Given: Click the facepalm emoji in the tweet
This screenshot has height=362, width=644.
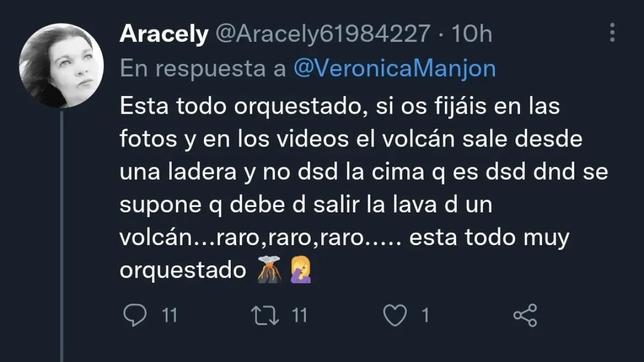Looking at the screenshot, I should pyautogui.click(x=301, y=270).
